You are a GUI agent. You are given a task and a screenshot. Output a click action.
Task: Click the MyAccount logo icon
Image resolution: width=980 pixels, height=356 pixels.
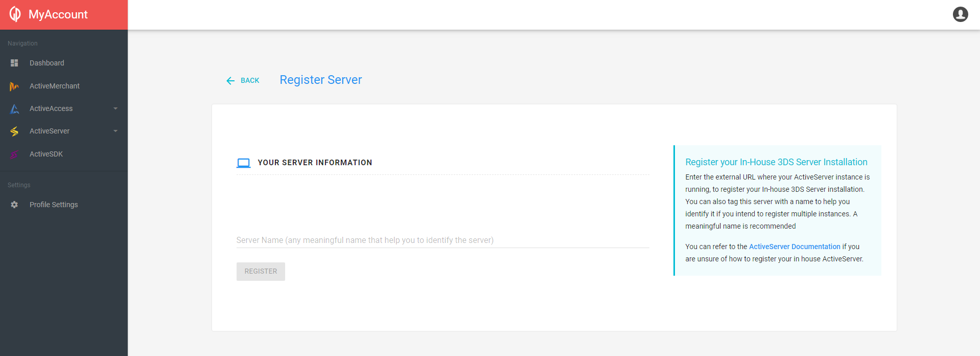point(15,14)
